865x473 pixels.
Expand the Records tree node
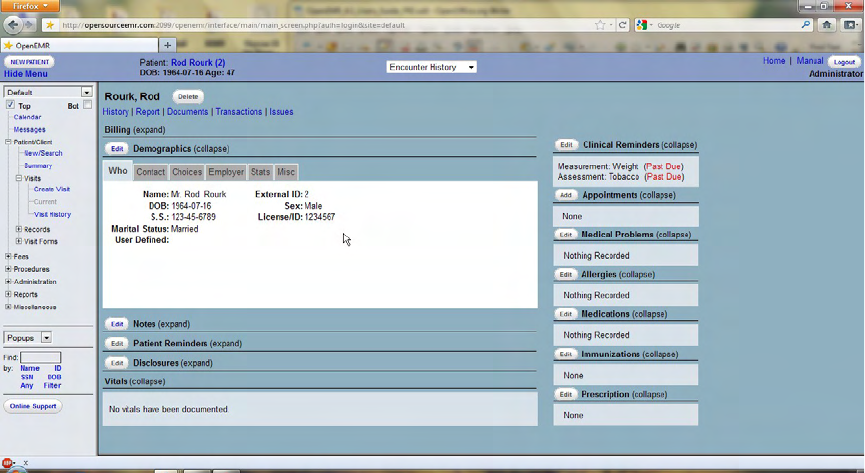coord(19,229)
